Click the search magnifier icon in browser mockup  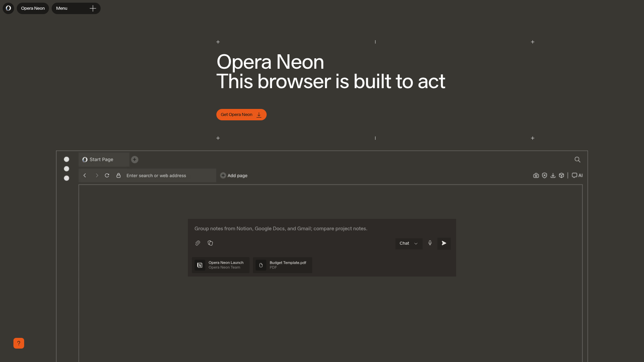point(577,160)
